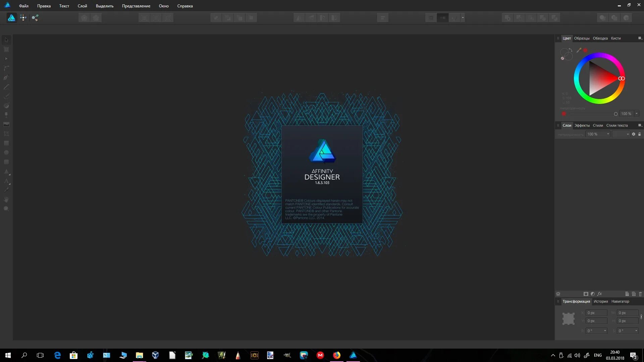Toggle the layer lock icon
Screen dimensions: 644x362
pyautogui.click(x=639, y=134)
